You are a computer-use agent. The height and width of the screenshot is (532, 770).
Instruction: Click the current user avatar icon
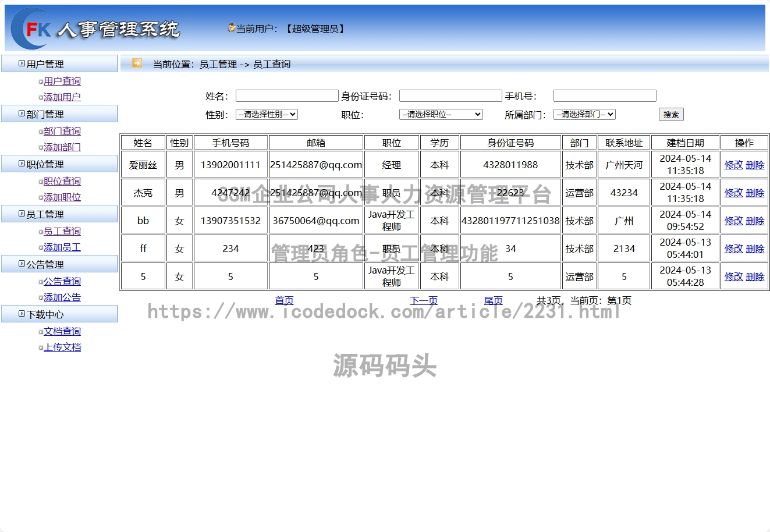point(231,28)
